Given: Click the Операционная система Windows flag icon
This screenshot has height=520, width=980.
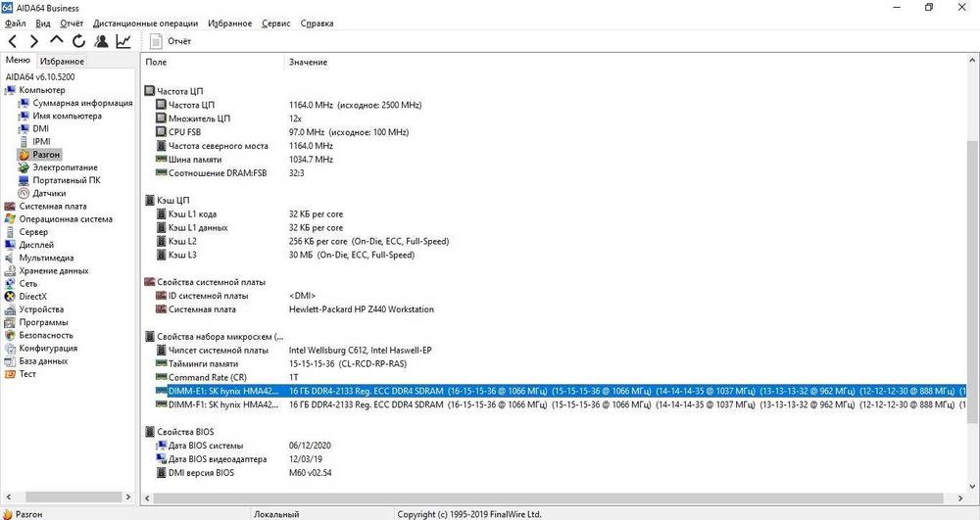Looking at the screenshot, I should pos(10,219).
